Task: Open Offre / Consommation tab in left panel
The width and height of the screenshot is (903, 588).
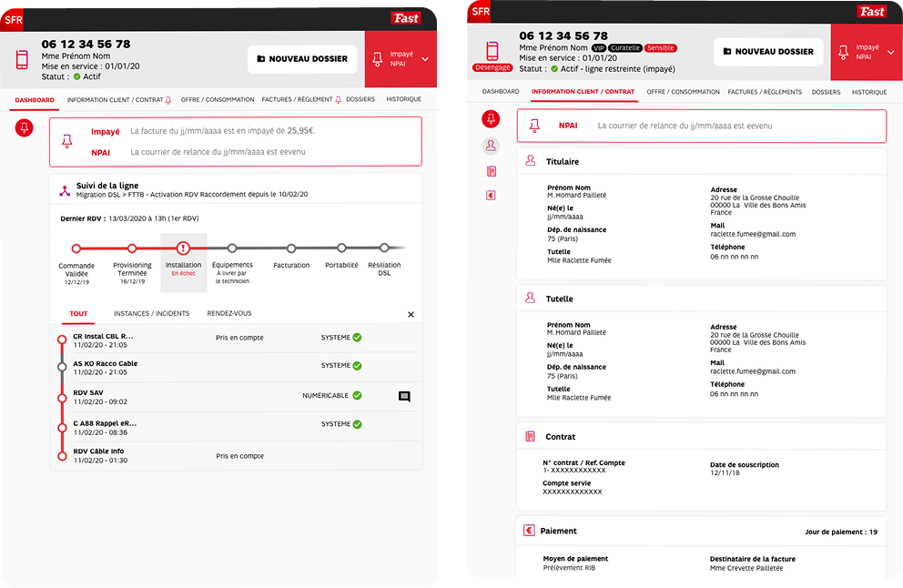Action: [217, 99]
